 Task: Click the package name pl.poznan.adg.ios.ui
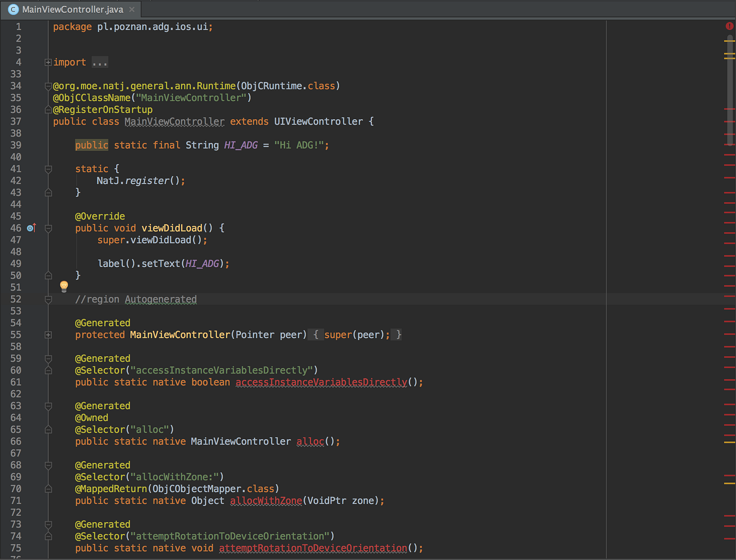[x=152, y=27]
